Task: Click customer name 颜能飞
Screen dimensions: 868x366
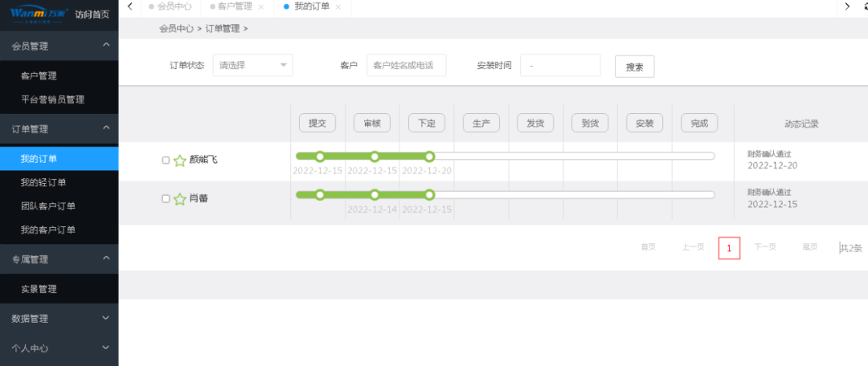Action: (x=203, y=160)
